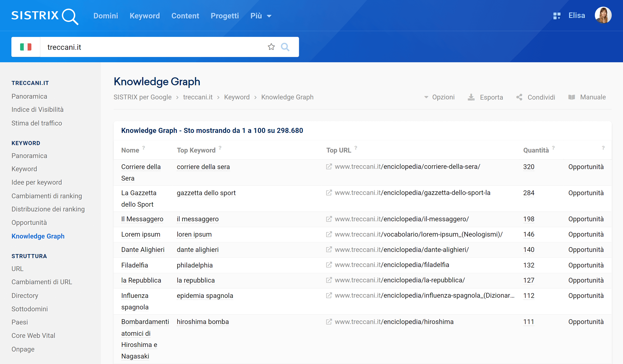Click the search magnifying glass icon
Image resolution: width=623 pixels, height=364 pixels.
285,46
